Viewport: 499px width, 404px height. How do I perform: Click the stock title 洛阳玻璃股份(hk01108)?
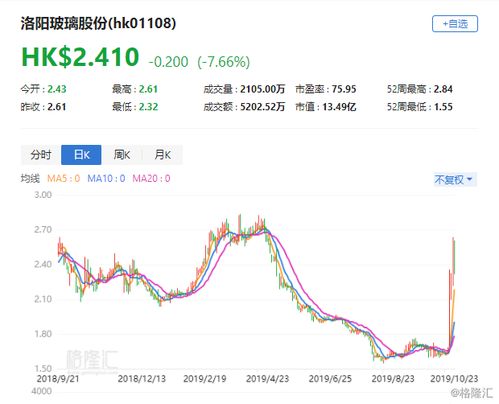click(x=98, y=24)
